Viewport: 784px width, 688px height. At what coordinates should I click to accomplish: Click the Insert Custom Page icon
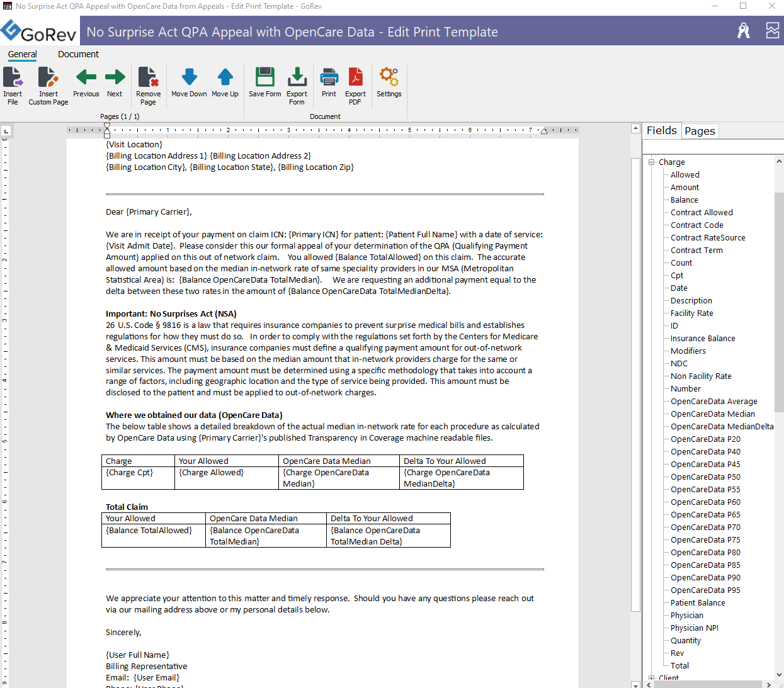(48, 77)
